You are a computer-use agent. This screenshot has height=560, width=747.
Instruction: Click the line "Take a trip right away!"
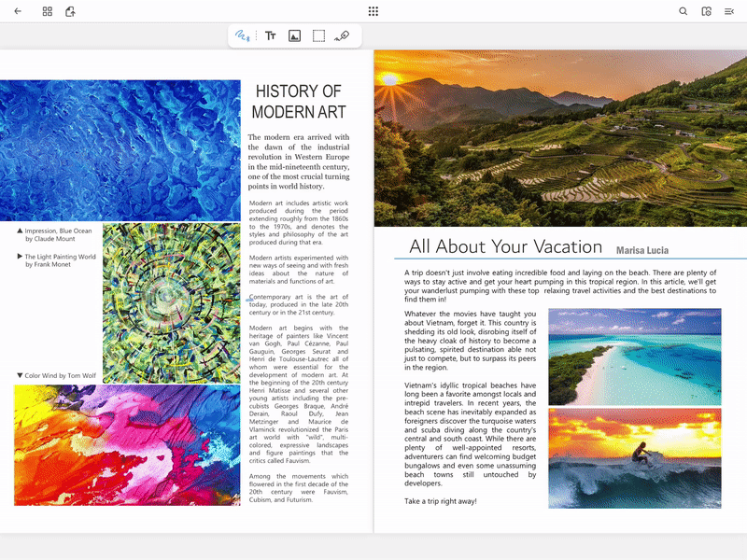(x=440, y=501)
